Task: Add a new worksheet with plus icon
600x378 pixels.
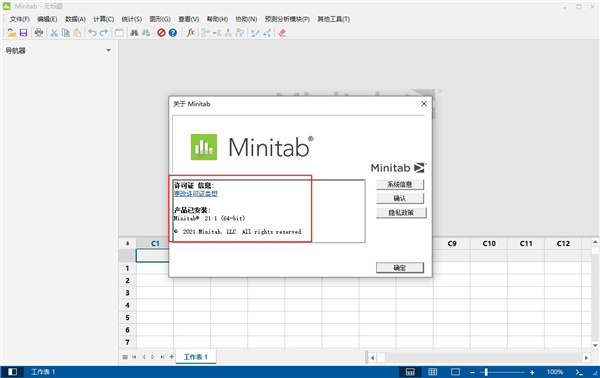Action: 171,357
